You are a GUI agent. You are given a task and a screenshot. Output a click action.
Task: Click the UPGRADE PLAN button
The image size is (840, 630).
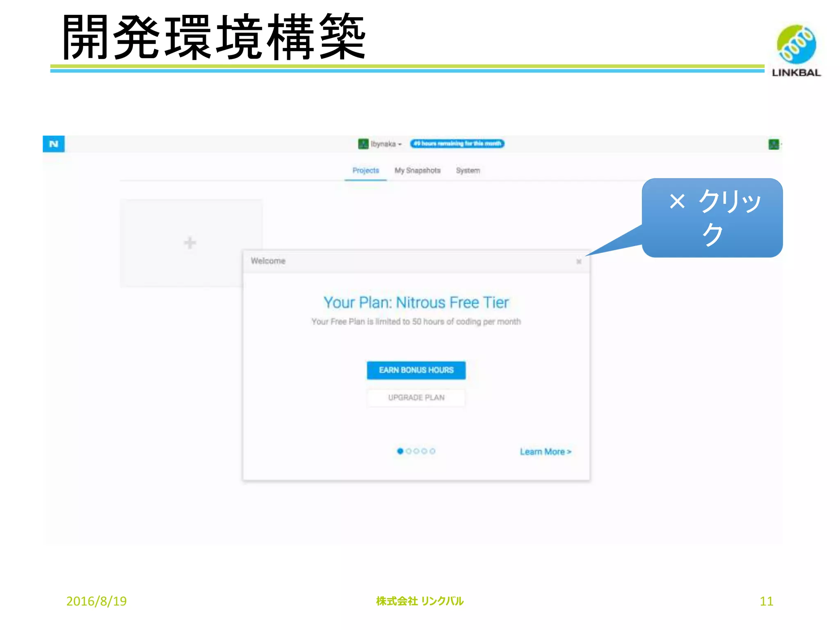click(416, 397)
